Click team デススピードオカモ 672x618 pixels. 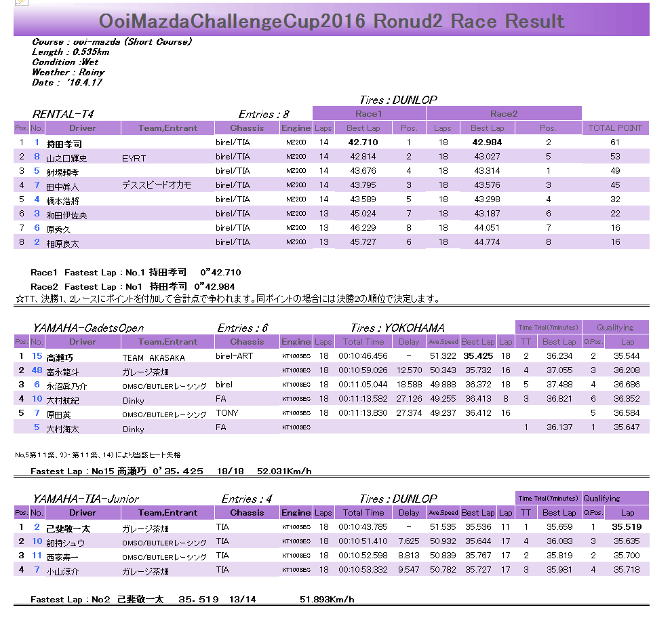157,185
